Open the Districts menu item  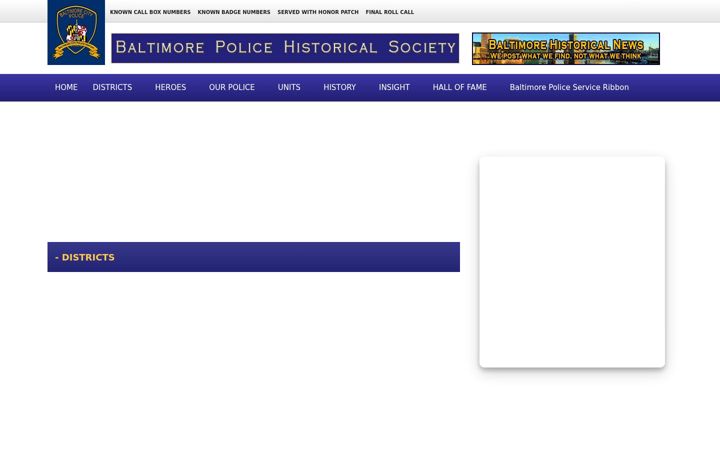(112, 87)
